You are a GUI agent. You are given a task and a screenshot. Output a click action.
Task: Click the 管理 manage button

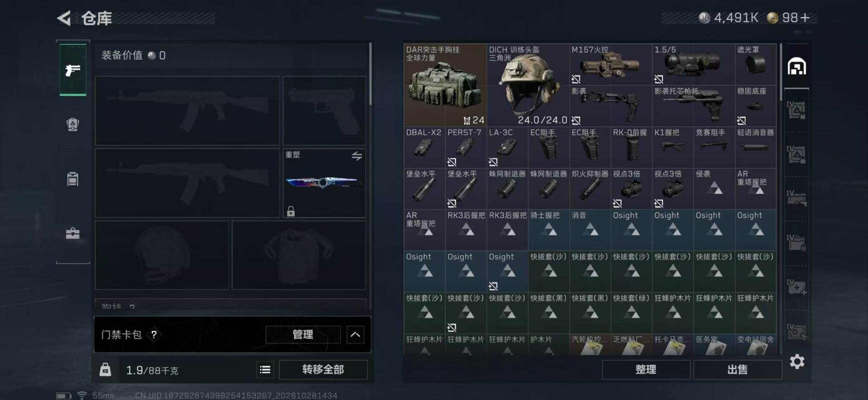[303, 335]
